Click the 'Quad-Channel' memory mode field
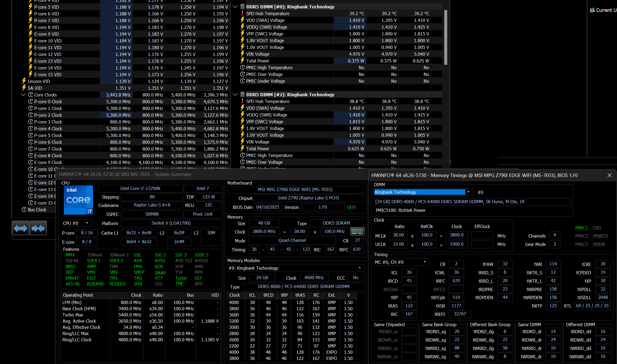Image resolution: width=617 pixels, height=364 pixels. pyautogui.click(x=292, y=240)
